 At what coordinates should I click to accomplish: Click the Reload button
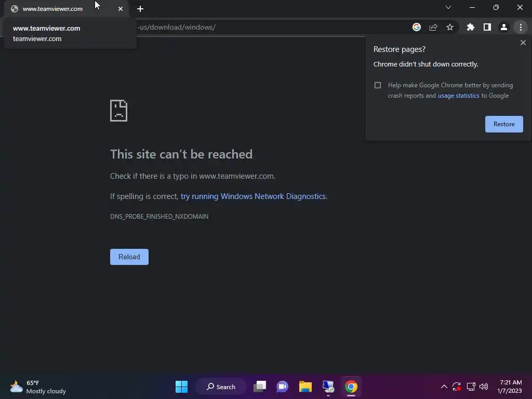(129, 257)
